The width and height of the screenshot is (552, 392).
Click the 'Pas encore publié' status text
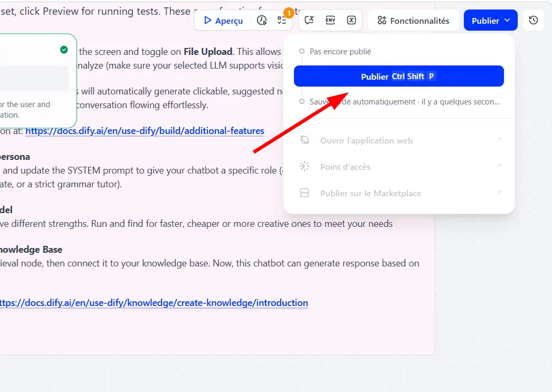coord(340,51)
